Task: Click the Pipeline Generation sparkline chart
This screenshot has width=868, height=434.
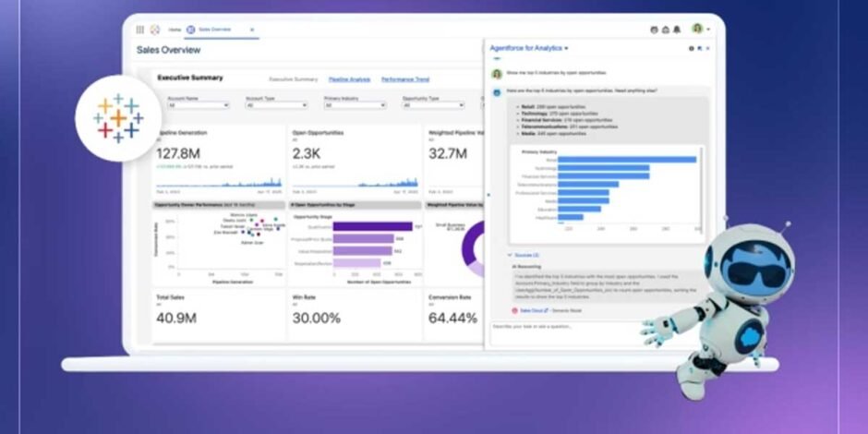Action: coord(219,182)
